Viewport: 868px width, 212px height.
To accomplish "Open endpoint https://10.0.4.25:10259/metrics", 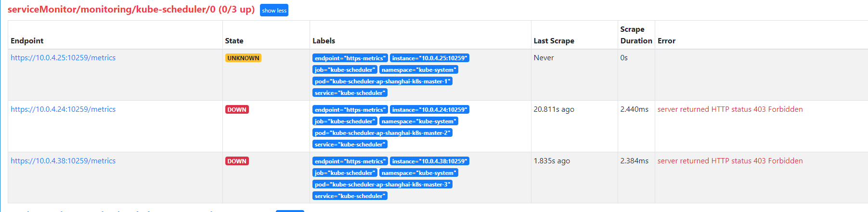I will pyautogui.click(x=63, y=58).
